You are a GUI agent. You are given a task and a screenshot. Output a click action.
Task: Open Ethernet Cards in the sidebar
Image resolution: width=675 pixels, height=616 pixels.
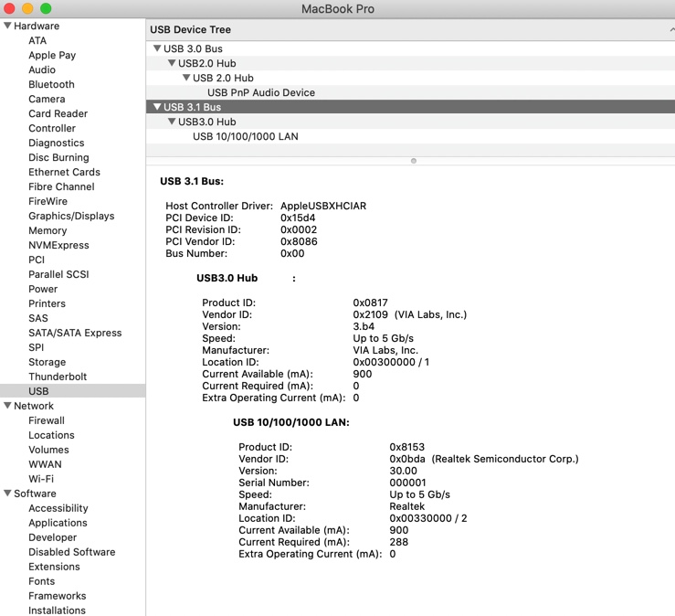pyautogui.click(x=64, y=173)
